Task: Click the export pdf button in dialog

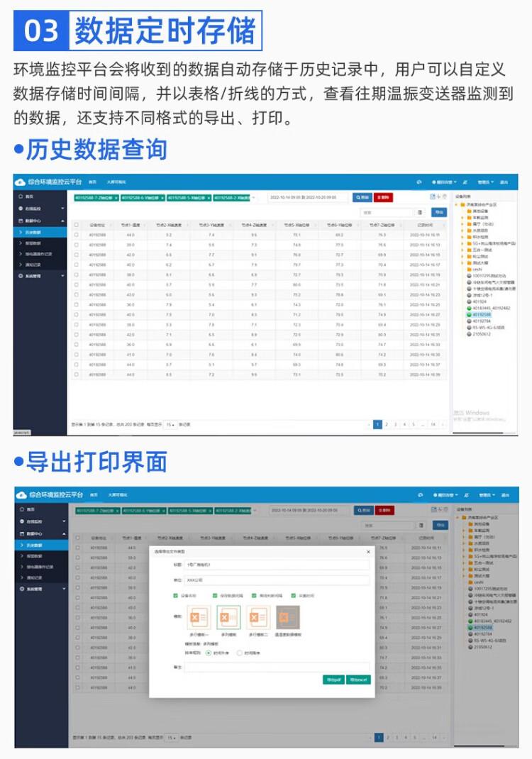Action: [x=333, y=680]
